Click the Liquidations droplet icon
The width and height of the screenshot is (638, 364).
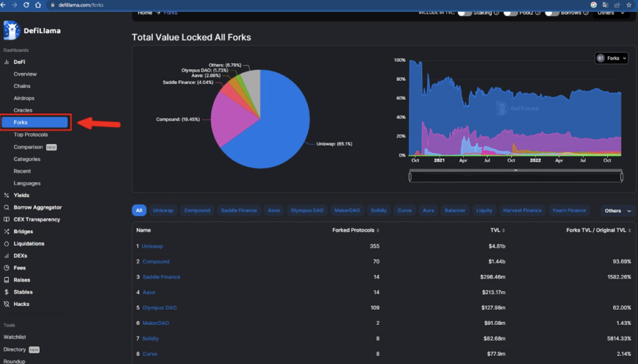(6, 244)
